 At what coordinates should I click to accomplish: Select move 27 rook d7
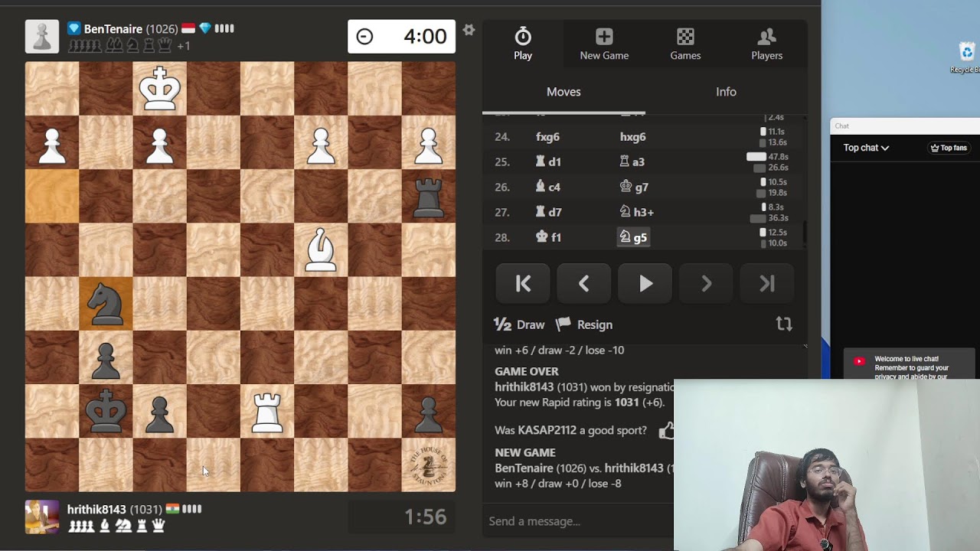point(547,213)
